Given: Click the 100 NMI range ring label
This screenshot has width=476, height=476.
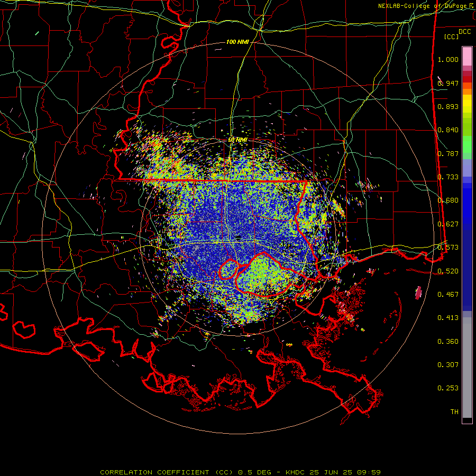Looking at the screenshot, I should [x=237, y=42].
